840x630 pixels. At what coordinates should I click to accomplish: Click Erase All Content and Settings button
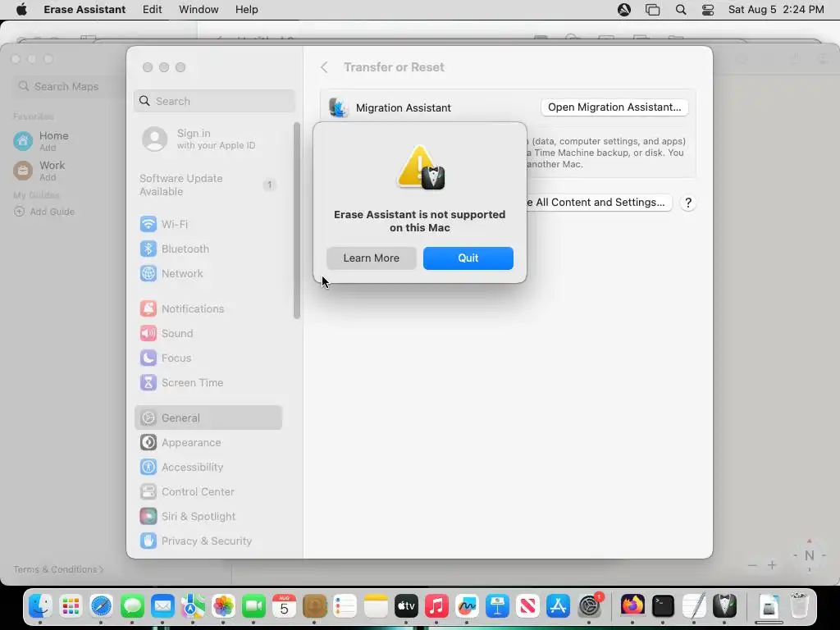(x=599, y=203)
